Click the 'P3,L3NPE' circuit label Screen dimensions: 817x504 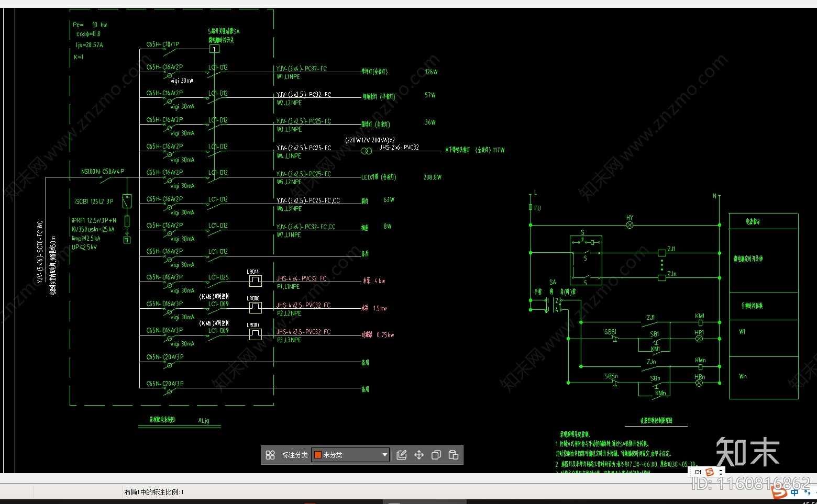coord(289,340)
